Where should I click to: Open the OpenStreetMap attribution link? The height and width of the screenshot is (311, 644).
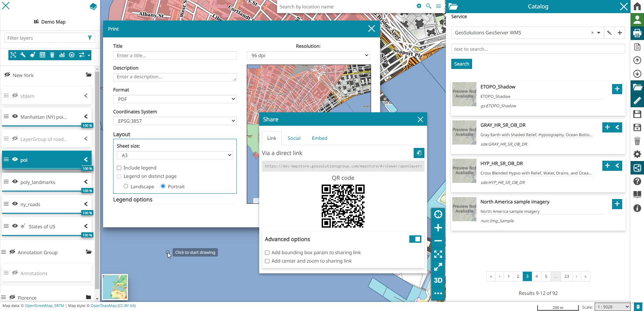(x=39, y=306)
